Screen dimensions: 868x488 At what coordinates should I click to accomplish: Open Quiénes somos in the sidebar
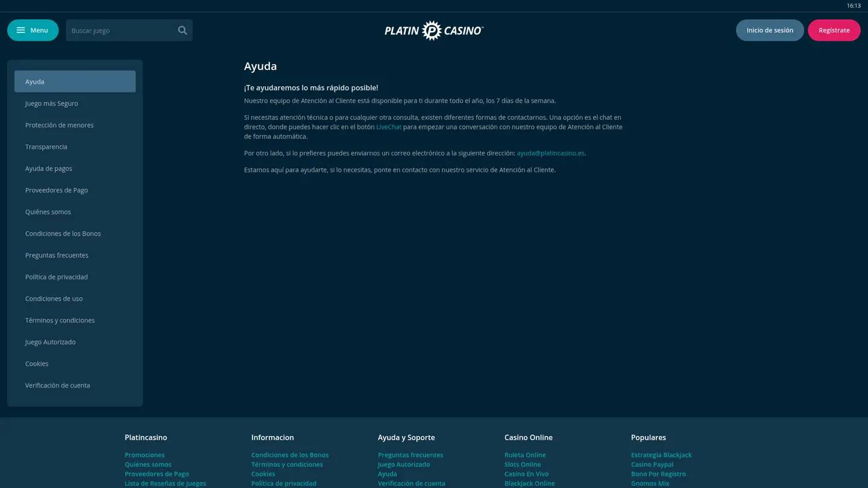click(75, 211)
